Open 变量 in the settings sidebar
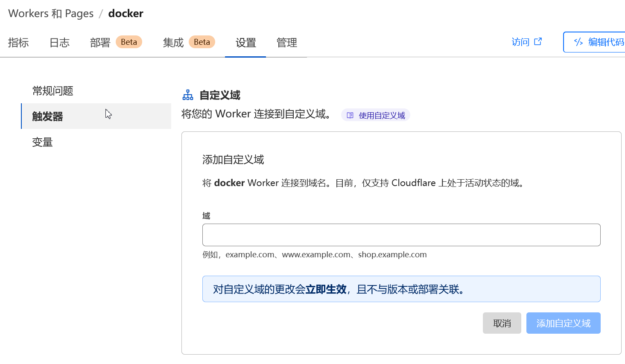The width and height of the screenshot is (625, 364). [x=42, y=142]
